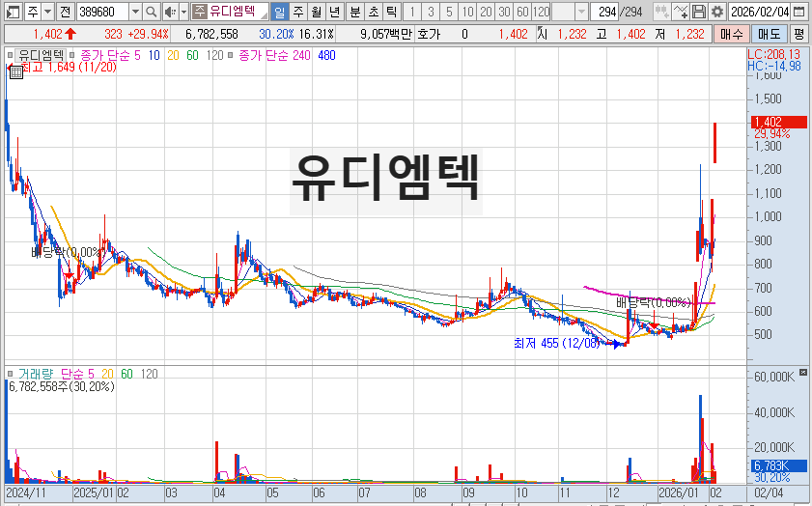Switch to the 틱 tick chart

point(392,12)
